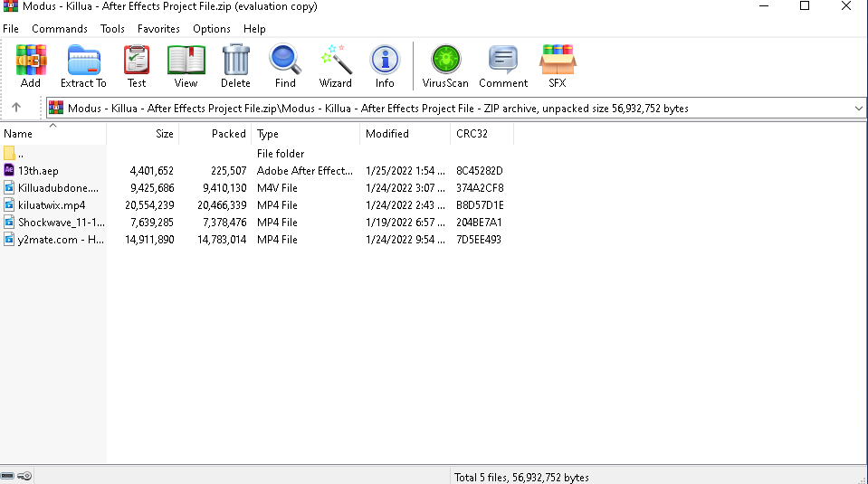Sort by the Type column header

click(x=305, y=133)
